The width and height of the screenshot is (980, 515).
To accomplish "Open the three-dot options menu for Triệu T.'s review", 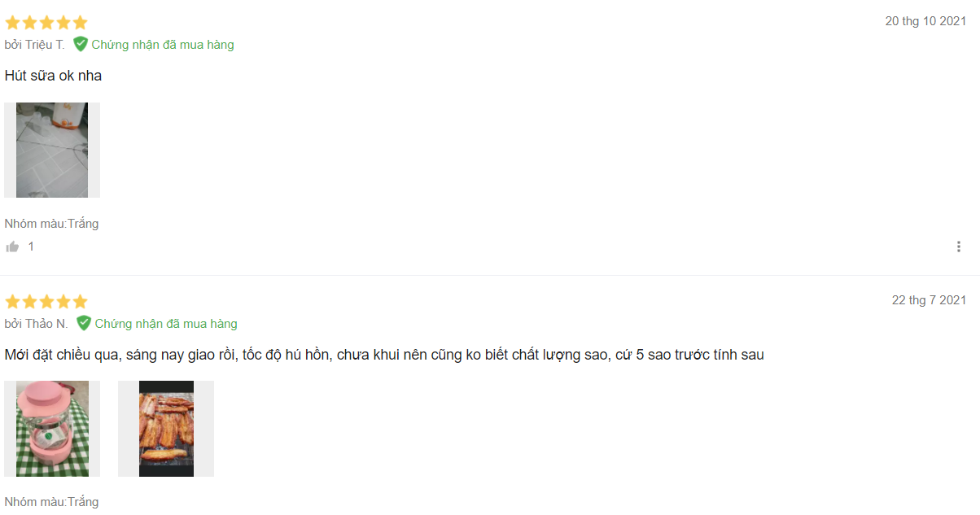I will pos(959,247).
